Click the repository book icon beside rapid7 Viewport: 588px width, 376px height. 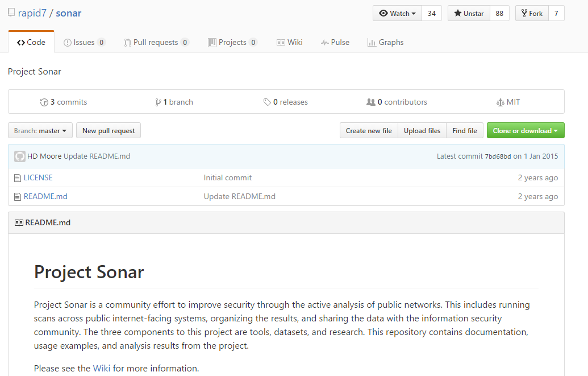click(x=11, y=13)
